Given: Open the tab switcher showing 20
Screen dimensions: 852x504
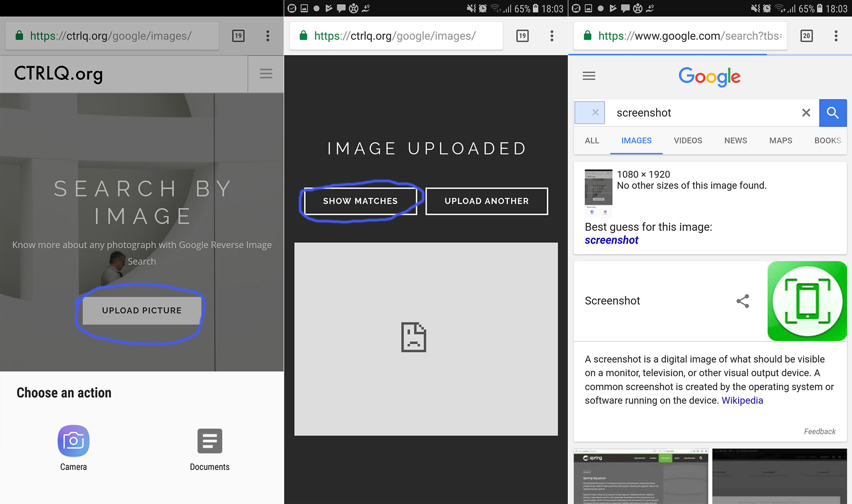Looking at the screenshot, I should (807, 36).
